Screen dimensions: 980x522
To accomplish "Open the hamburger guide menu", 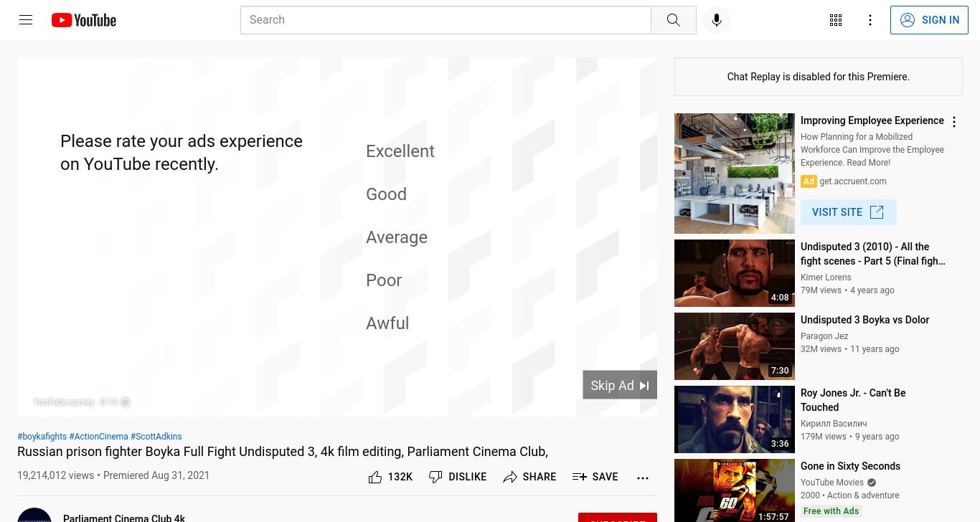I will tap(26, 20).
